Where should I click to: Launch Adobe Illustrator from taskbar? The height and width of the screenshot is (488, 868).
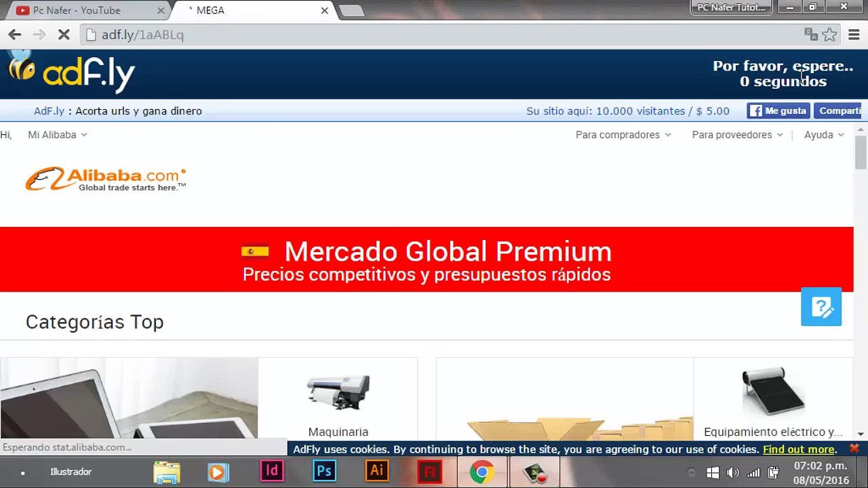click(x=377, y=471)
